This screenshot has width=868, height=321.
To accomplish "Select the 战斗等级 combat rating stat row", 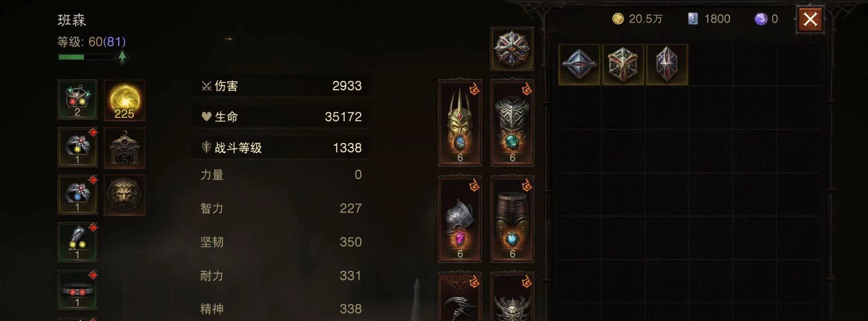I will point(281,147).
